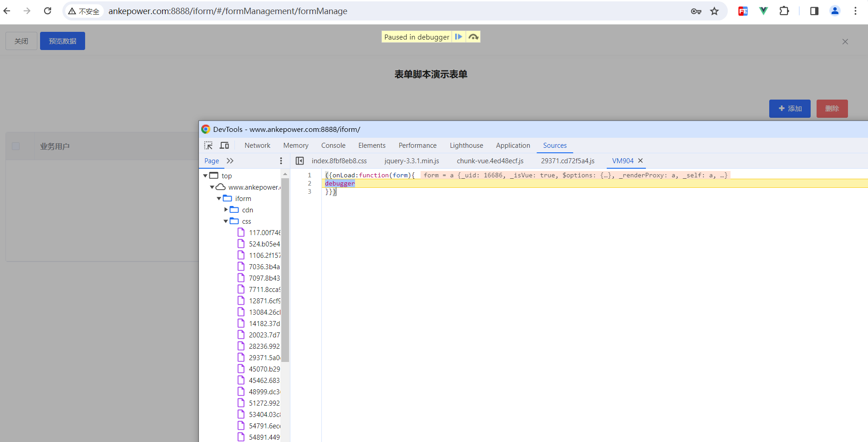The image size is (868, 442).
Task: Click the blue 添加 button
Action: [x=789, y=109]
